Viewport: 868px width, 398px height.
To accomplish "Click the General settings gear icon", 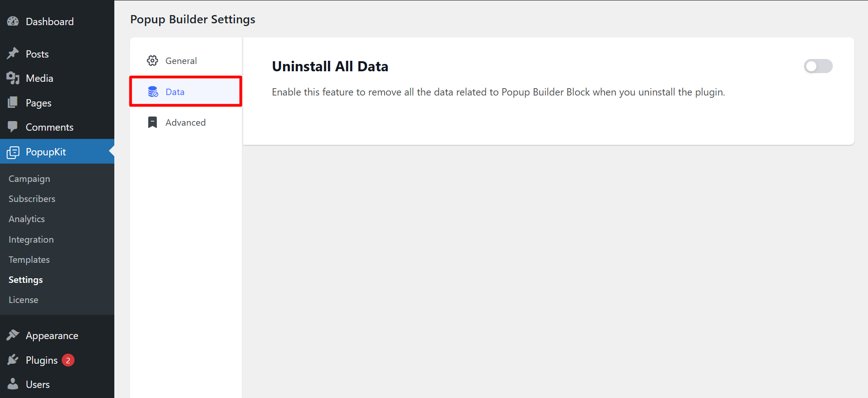I will click(x=152, y=61).
